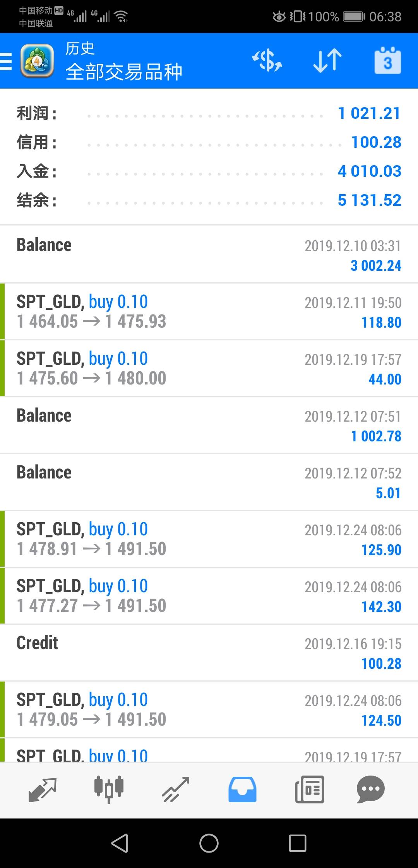Open the News tab

(309, 789)
